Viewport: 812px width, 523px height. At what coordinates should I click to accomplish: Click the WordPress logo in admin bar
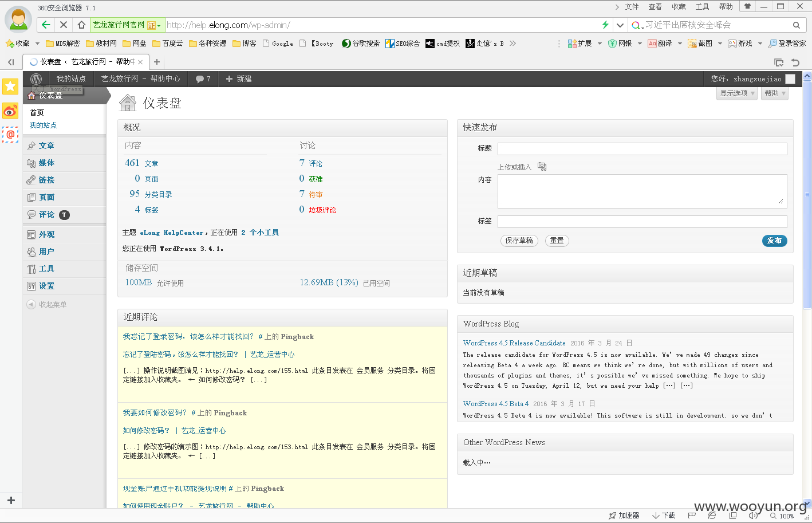pyautogui.click(x=36, y=79)
